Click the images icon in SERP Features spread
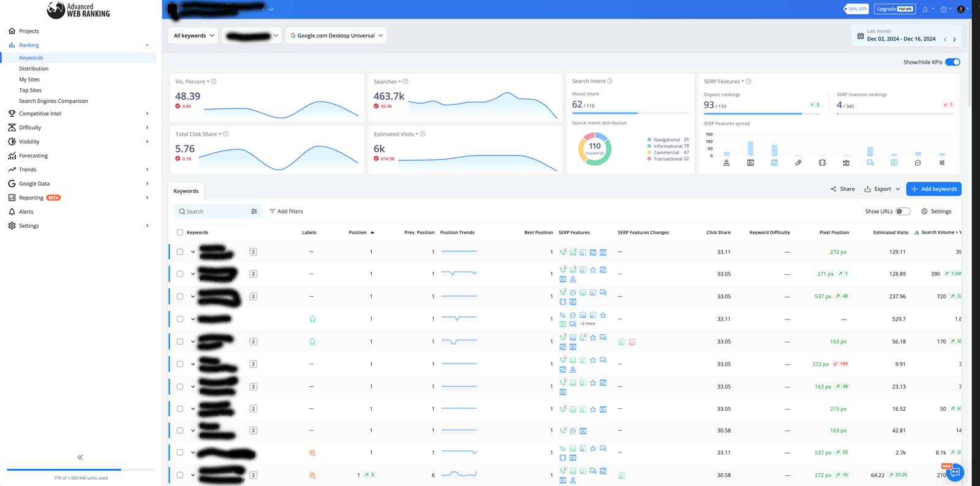The height and width of the screenshot is (486, 980). click(x=774, y=163)
